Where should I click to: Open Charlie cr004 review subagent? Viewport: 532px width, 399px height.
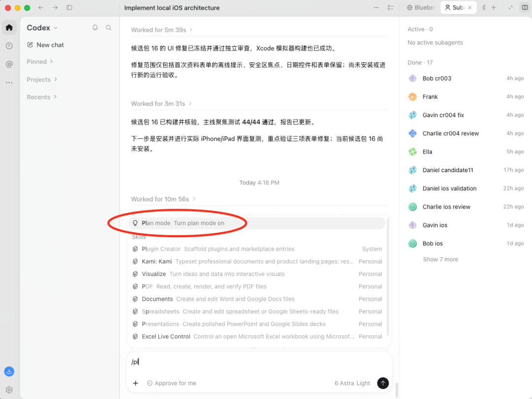pos(466,133)
